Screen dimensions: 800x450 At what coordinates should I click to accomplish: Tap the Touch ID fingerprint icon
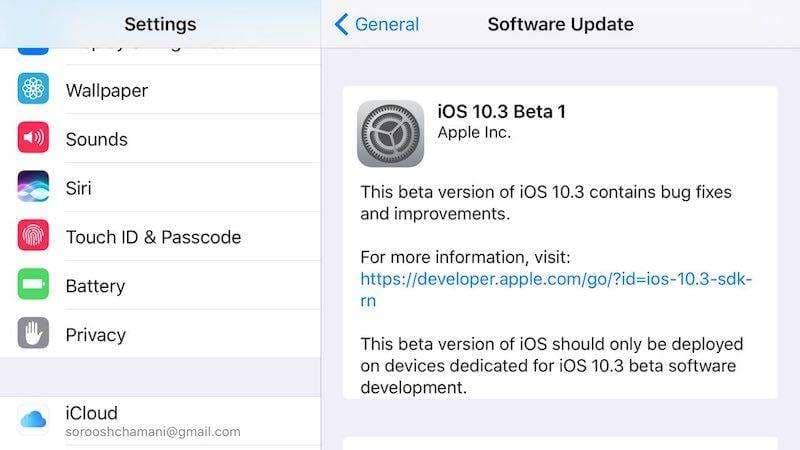tap(33, 237)
